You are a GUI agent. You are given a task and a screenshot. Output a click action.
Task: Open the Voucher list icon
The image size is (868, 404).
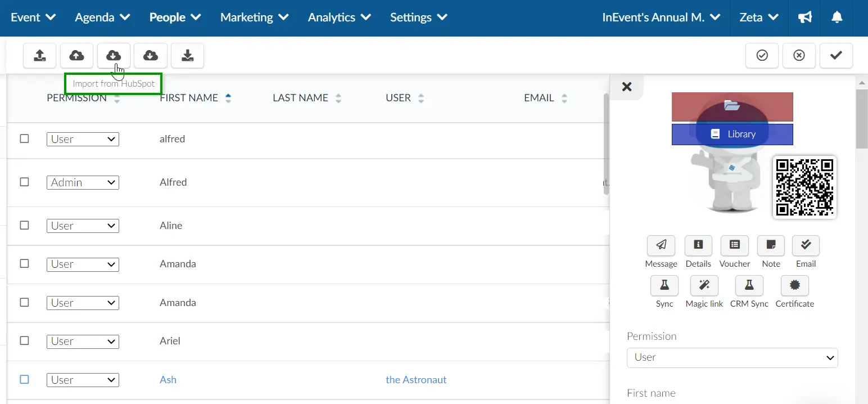pyautogui.click(x=735, y=245)
